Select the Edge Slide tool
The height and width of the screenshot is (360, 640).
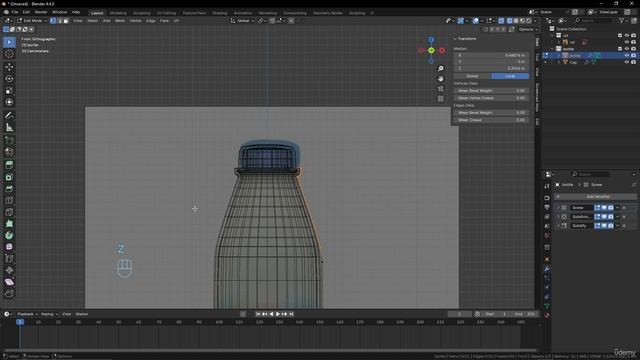tap(9, 259)
